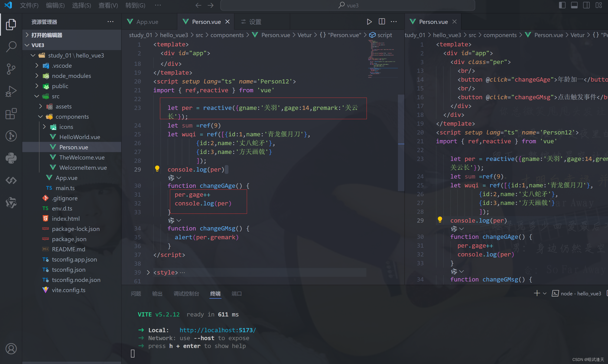Go forward with the right arrow in title bar
The width and height of the screenshot is (608, 364).
pos(211,5)
